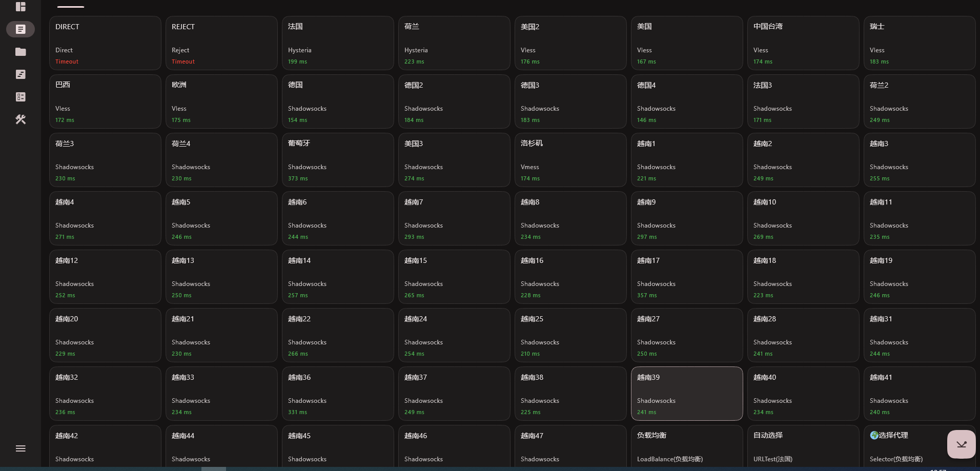Select the 越南41 Shadowsocks node

tap(920, 394)
